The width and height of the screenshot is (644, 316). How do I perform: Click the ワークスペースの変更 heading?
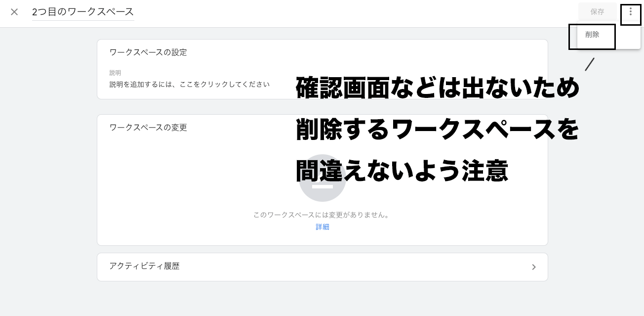pos(148,128)
